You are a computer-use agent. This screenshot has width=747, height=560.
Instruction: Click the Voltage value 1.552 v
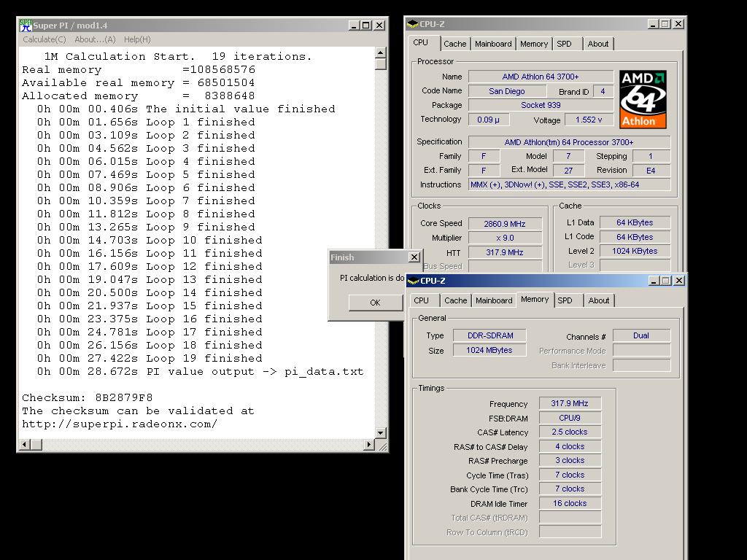(589, 120)
